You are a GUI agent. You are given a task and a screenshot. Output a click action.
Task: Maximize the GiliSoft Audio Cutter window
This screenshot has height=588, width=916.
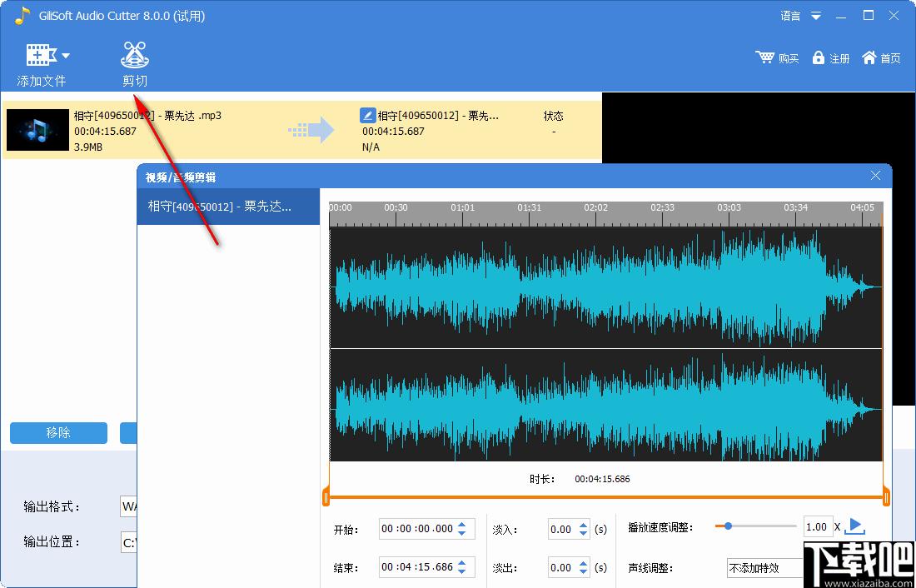869,16
